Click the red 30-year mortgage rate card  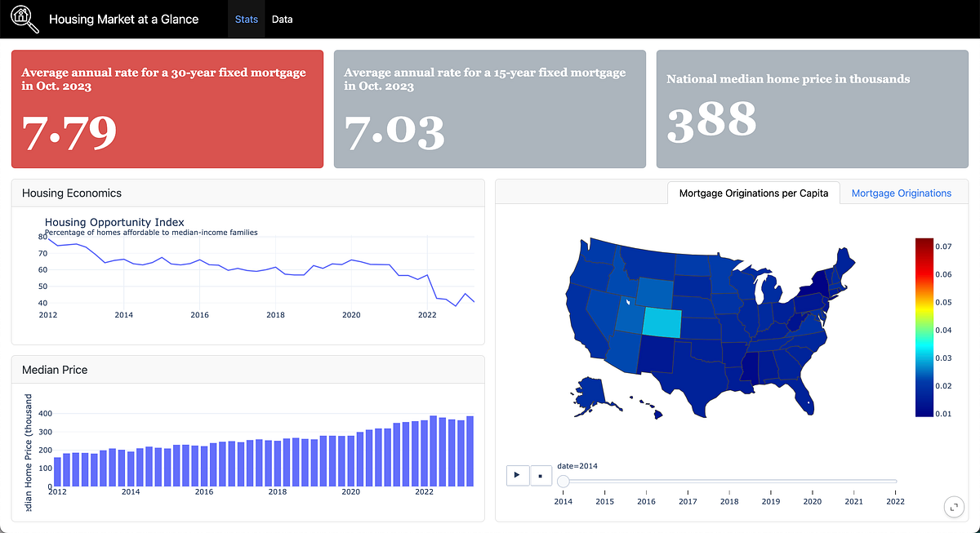167,109
